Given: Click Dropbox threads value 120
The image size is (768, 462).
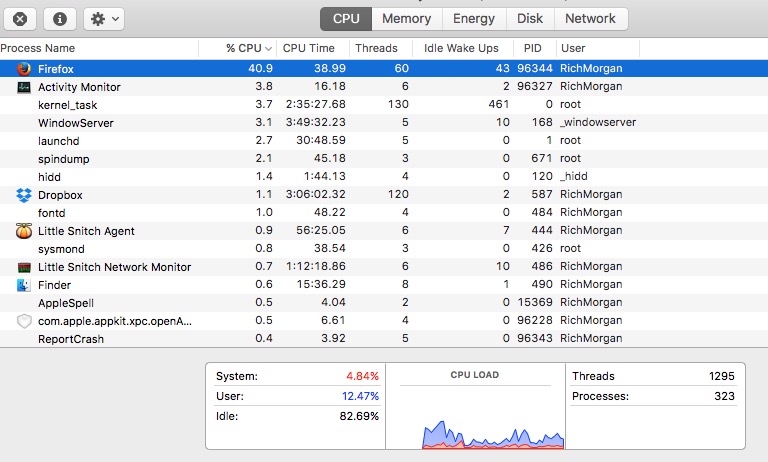Looking at the screenshot, I should 398,194.
